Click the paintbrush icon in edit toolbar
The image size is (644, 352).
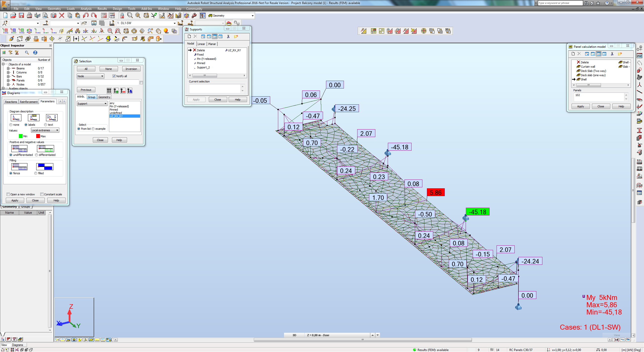[x=11, y=39]
